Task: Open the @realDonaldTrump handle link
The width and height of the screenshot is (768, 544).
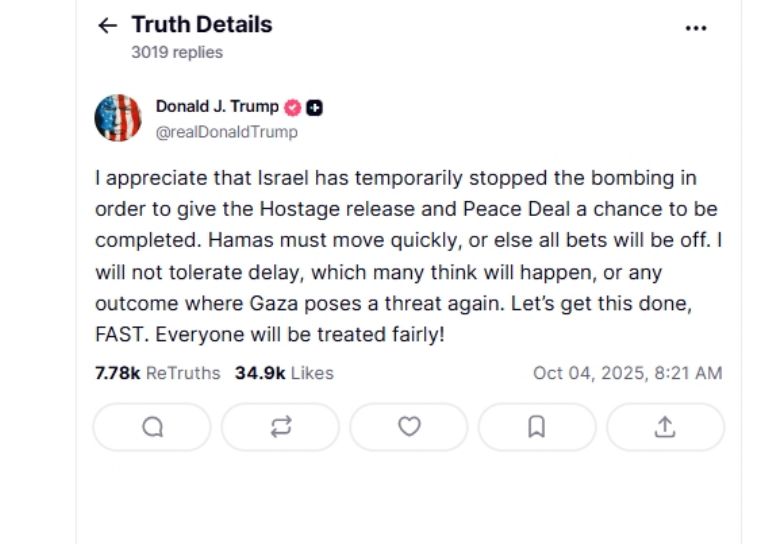Action: pos(226,131)
